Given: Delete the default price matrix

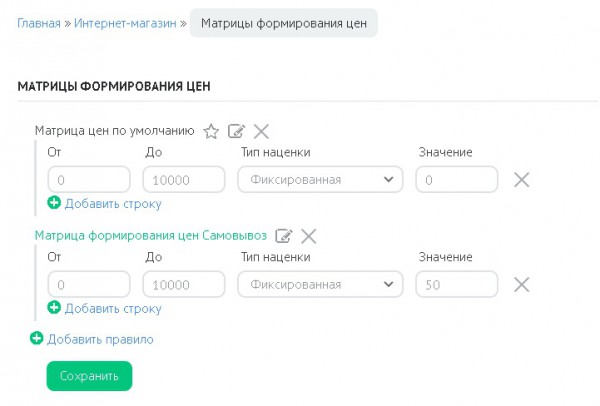Looking at the screenshot, I should (261, 131).
